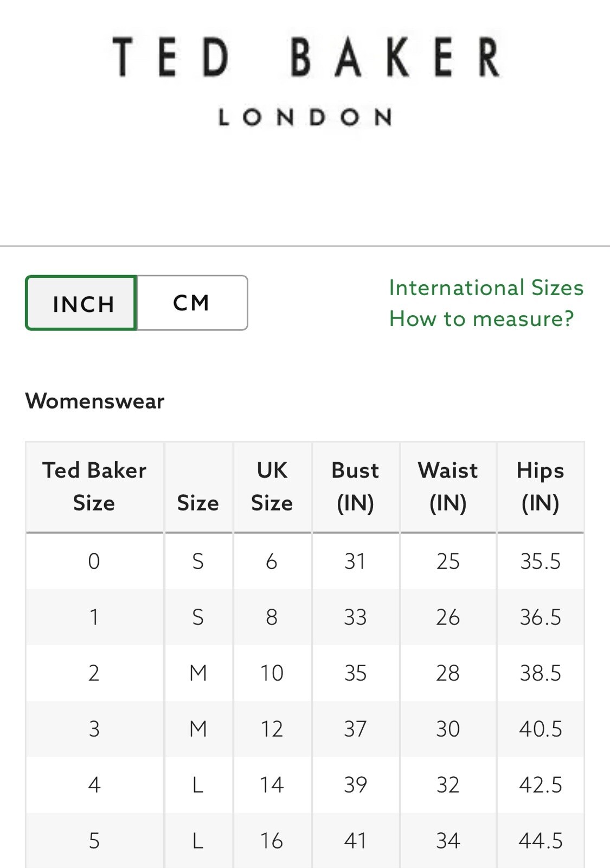Select Ted Baker size 2 row
Viewport: 610px width, 868px height.
305,673
